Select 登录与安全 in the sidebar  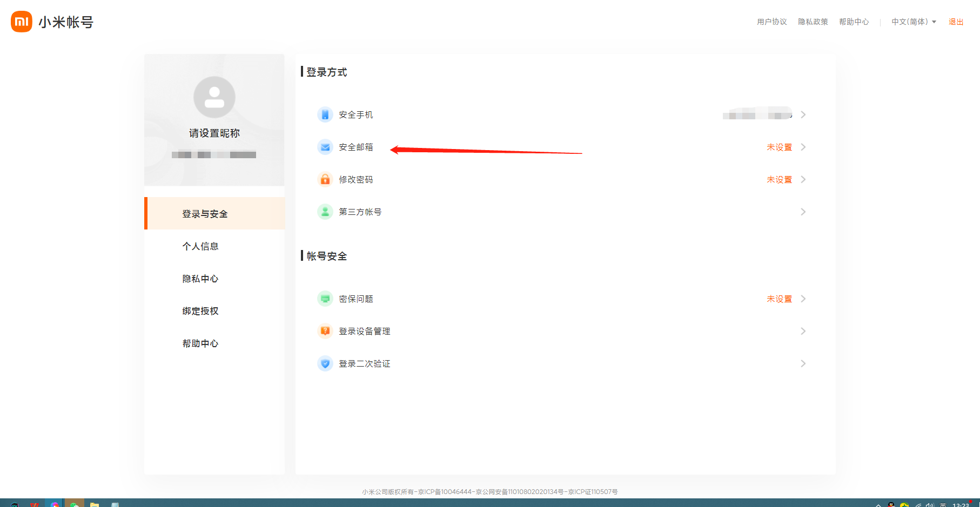point(214,213)
